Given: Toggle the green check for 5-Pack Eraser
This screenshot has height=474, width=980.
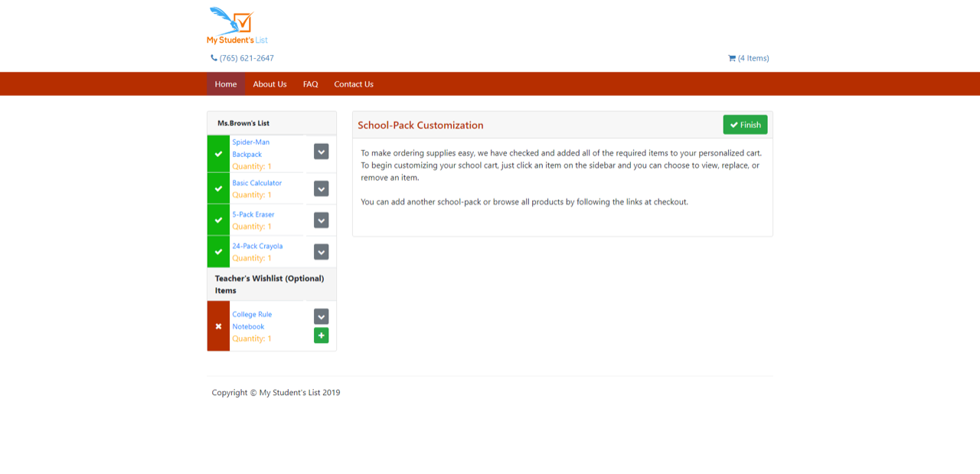Looking at the screenshot, I should click(x=218, y=220).
